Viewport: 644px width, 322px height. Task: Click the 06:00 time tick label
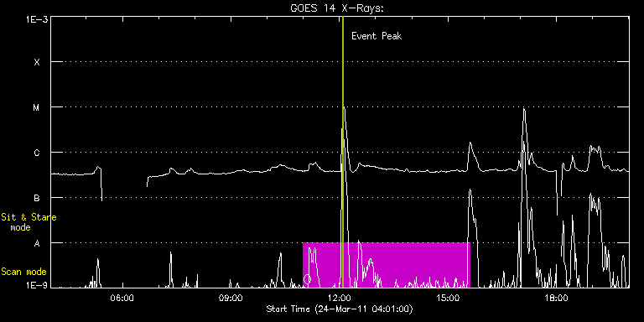[122, 298]
